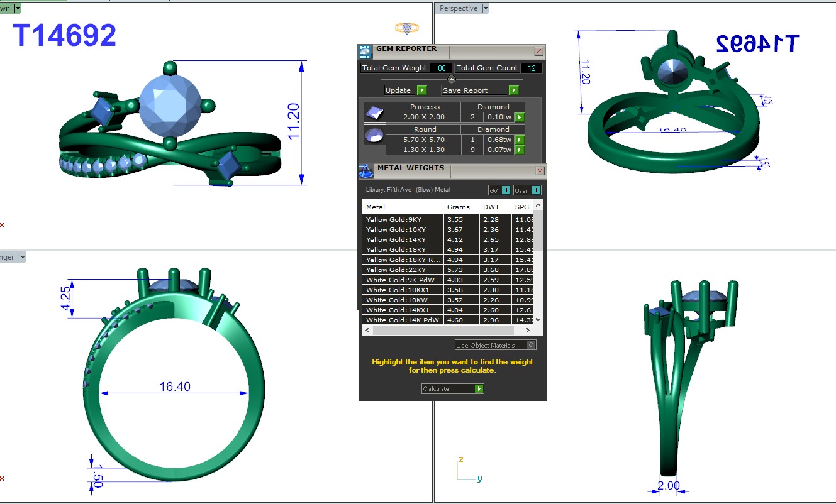Click green arrow next to 0.10tw princess diamond
This screenshot has height=504, width=836.
519,117
